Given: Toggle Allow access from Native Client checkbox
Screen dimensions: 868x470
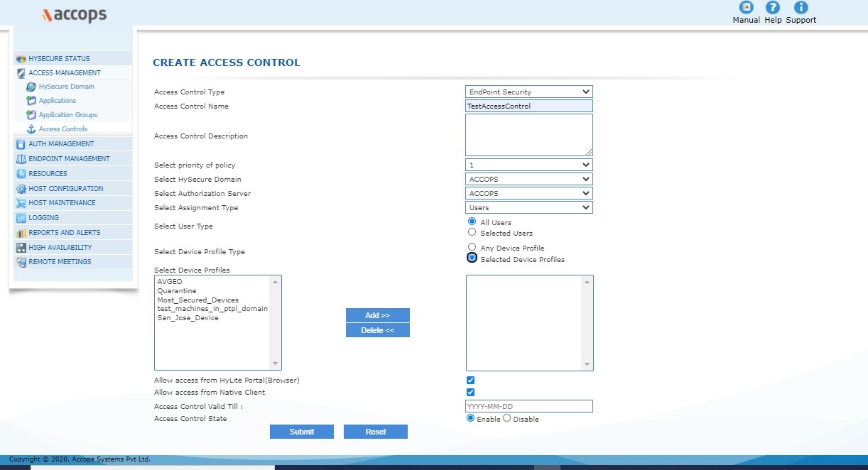Looking at the screenshot, I should coord(470,392).
